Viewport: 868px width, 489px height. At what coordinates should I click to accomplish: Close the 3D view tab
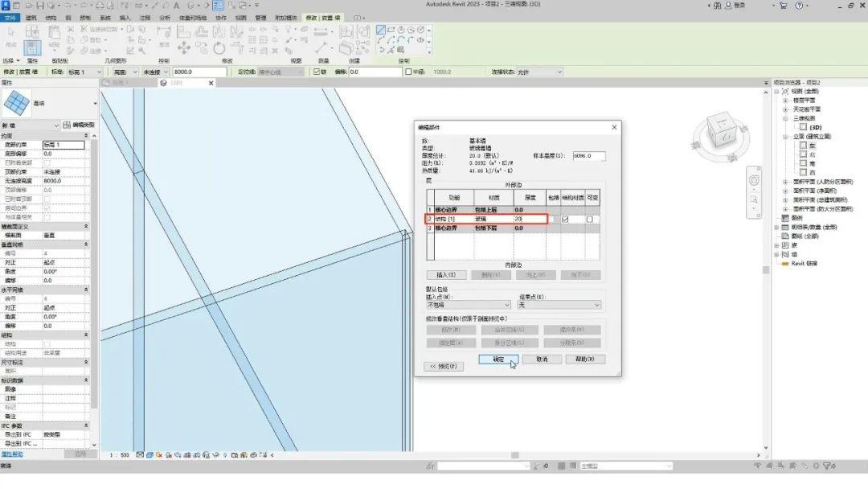point(211,83)
